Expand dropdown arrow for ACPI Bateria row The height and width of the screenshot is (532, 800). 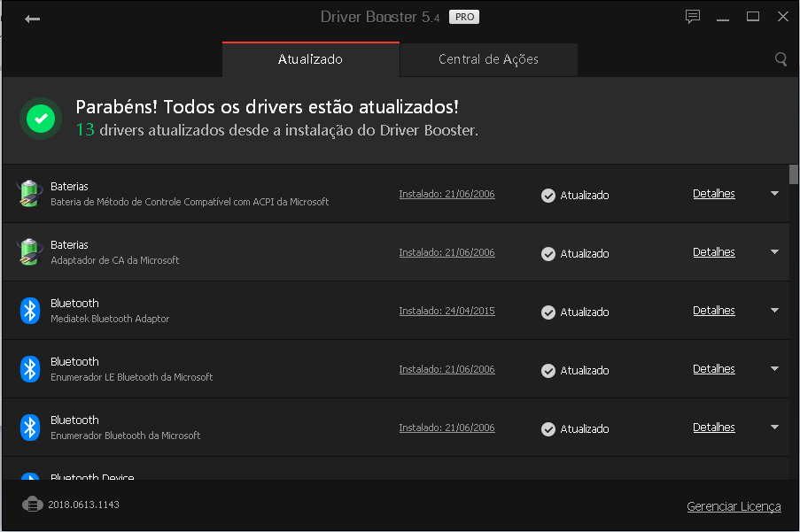tap(774, 194)
